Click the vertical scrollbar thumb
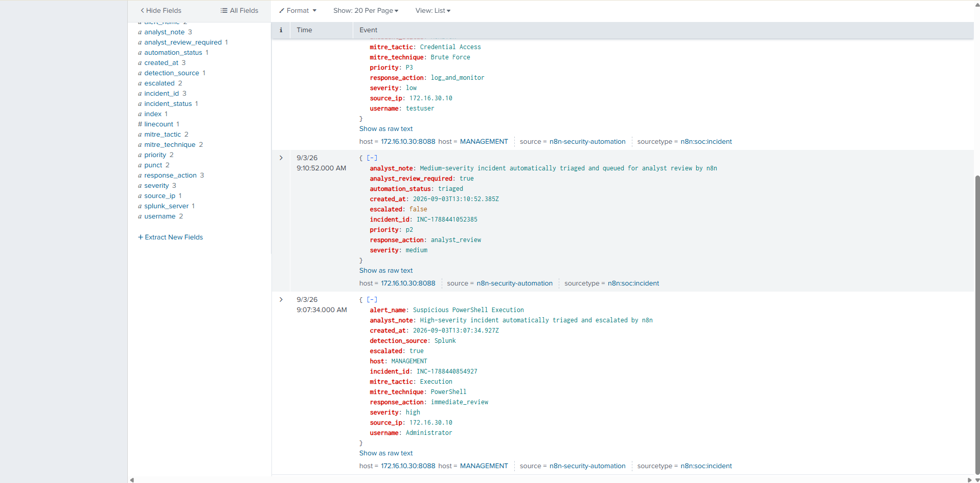Image resolution: width=980 pixels, height=483 pixels. pyautogui.click(x=977, y=325)
